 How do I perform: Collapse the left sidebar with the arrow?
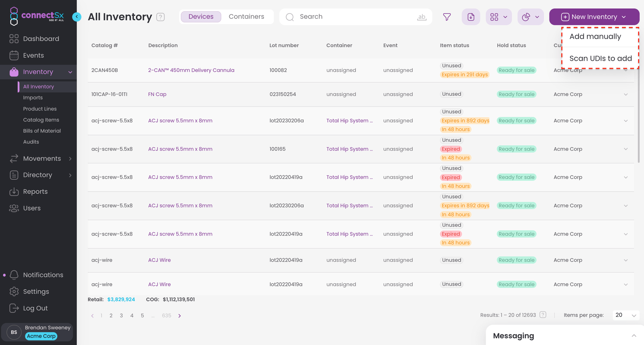point(77,17)
